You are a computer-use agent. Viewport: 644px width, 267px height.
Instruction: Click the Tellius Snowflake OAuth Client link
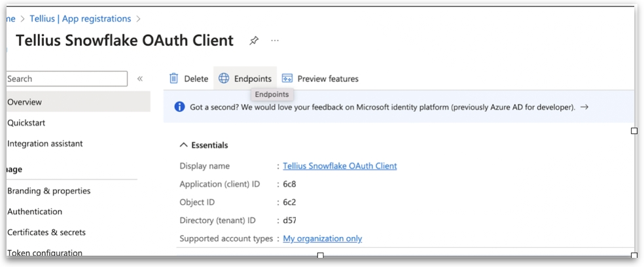[x=340, y=166]
